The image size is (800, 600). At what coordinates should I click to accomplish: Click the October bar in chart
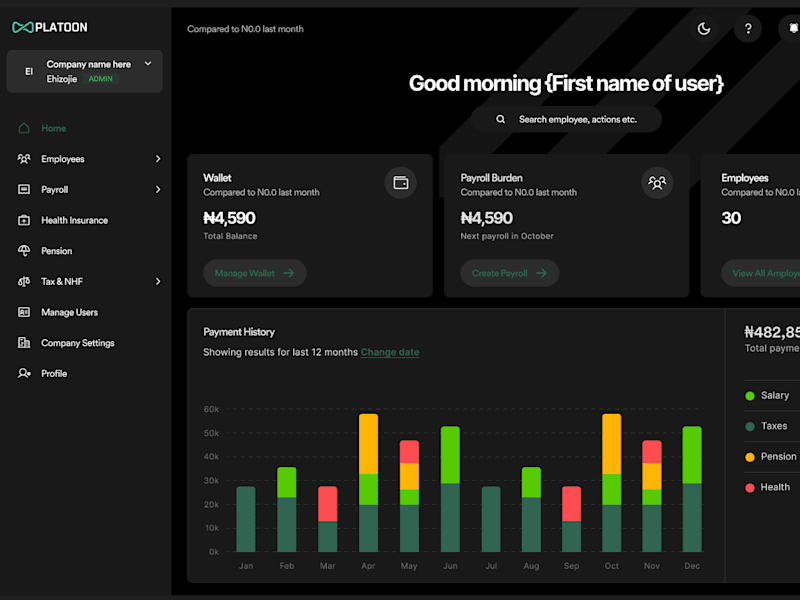pyautogui.click(x=612, y=483)
